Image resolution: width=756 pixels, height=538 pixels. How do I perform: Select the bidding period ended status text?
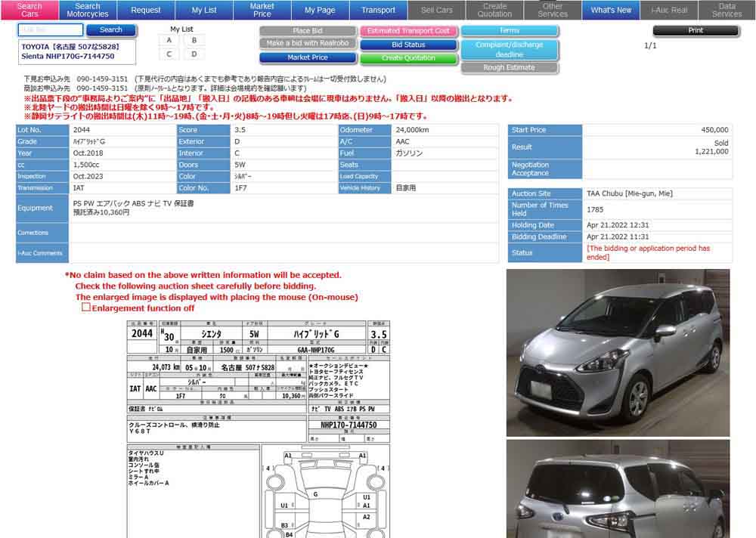[648, 252]
